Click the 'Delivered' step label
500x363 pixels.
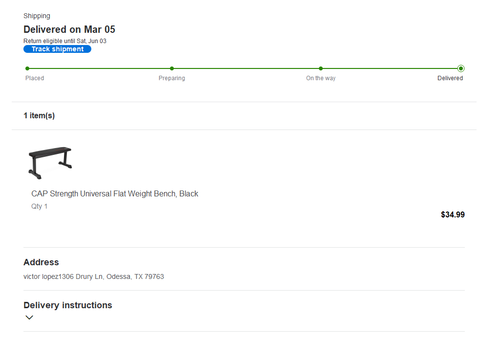tap(450, 78)
